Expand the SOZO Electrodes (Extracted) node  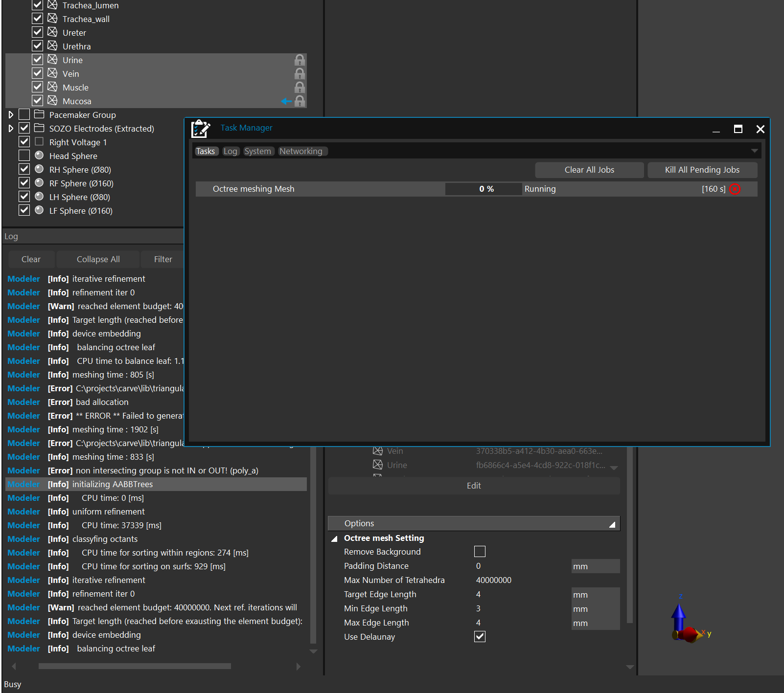[x=11, y=129]
